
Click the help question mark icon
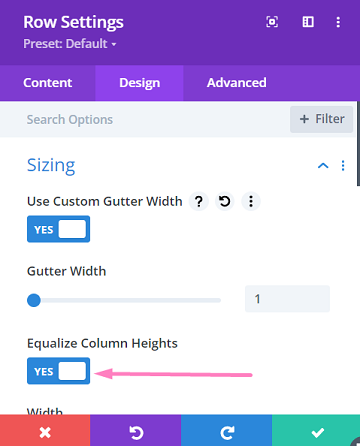tap(199, 201)
